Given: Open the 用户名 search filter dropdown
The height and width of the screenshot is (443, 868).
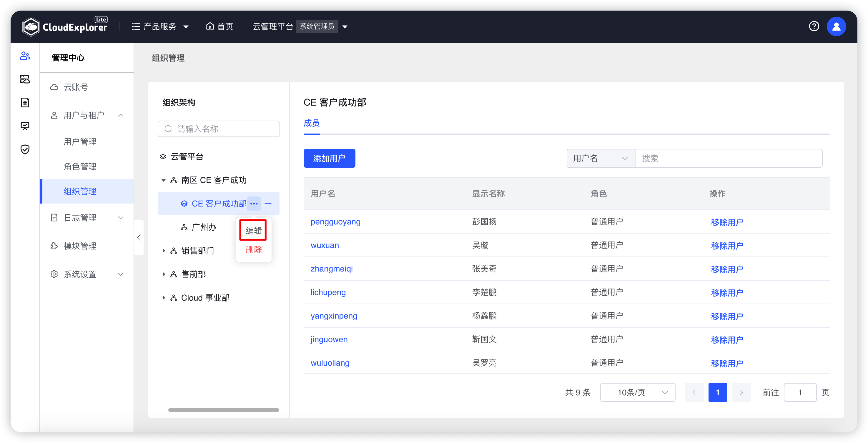Looking at the screenshot, I should click(601, 158).
